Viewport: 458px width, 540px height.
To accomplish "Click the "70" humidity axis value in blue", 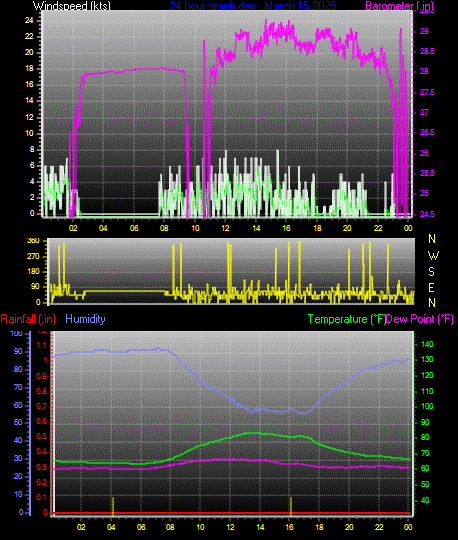I will pos(18,387).
